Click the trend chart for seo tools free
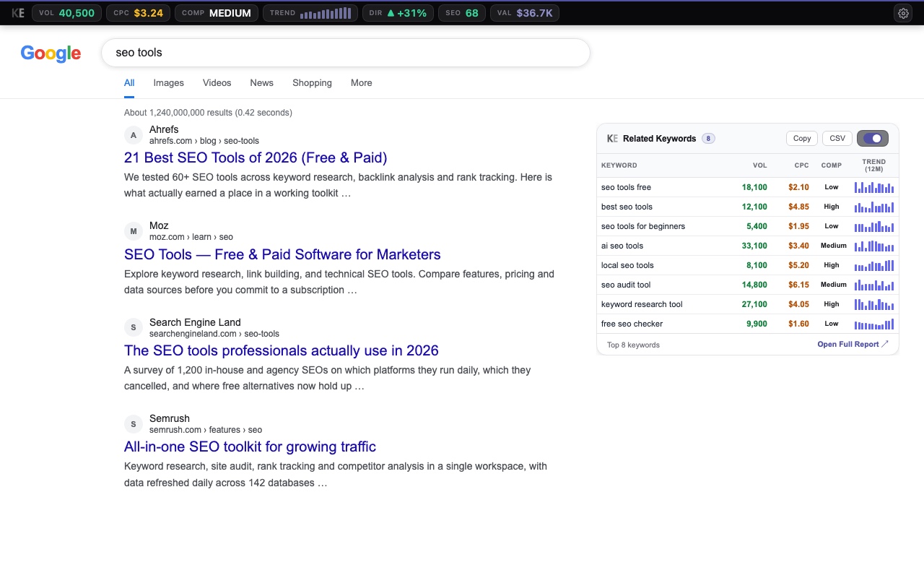 click(x=874, y=187)
